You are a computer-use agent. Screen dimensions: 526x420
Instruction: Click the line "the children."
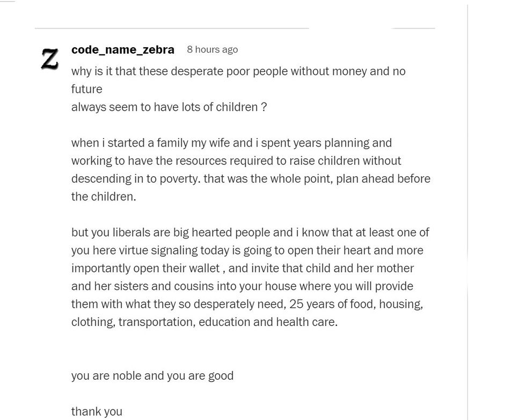(x=103, y=197)
